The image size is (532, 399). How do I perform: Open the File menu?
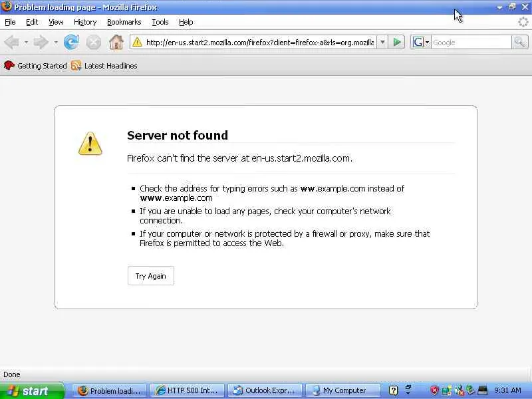pos(10,22)
